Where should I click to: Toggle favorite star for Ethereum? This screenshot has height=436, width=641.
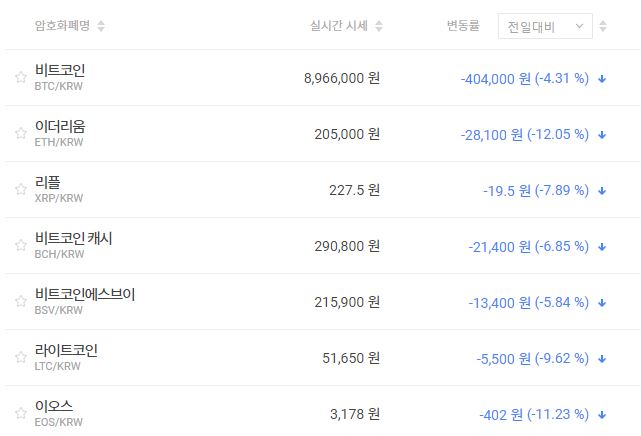(x=20, y=133)
